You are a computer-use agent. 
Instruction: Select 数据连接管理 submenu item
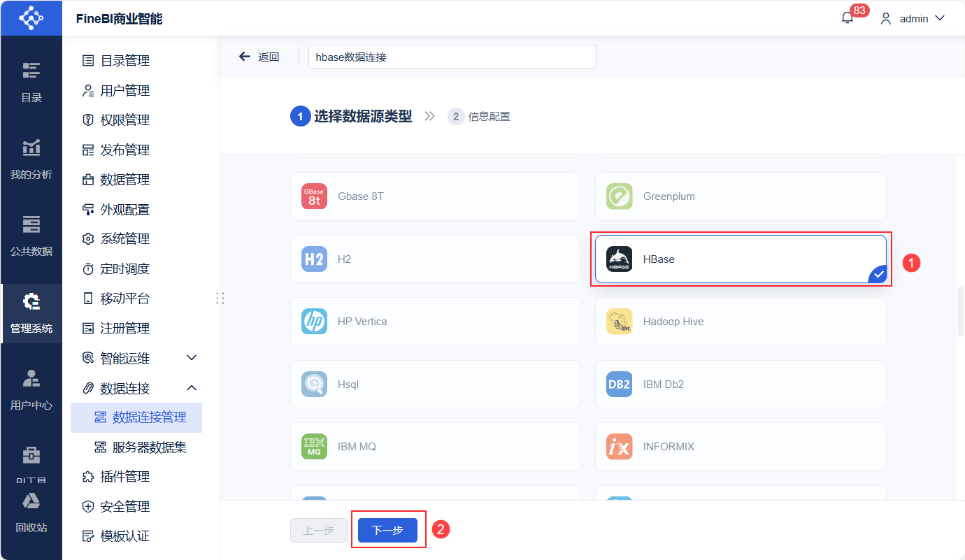[136, 417]
